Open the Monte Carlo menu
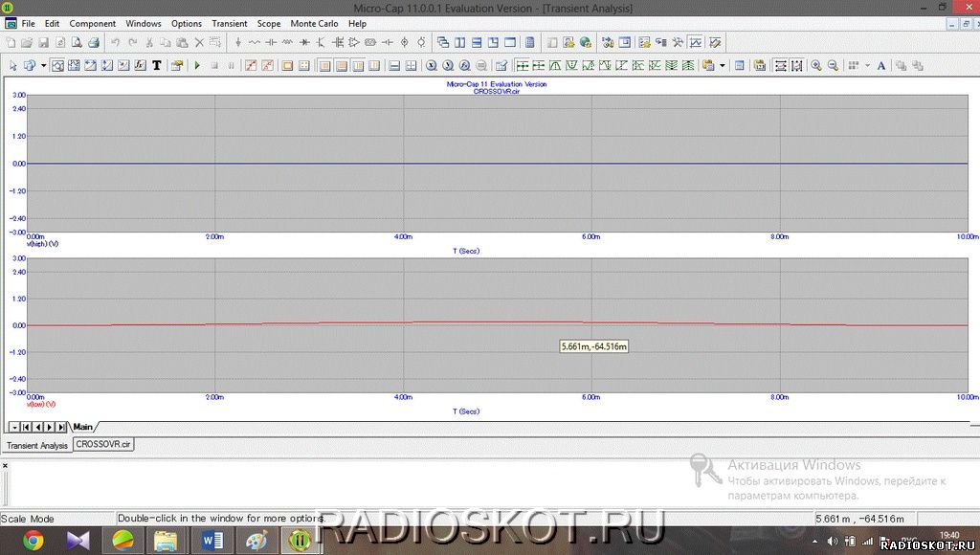The height and width of the screenshot is (555, 980). click(x=314, y=24)
